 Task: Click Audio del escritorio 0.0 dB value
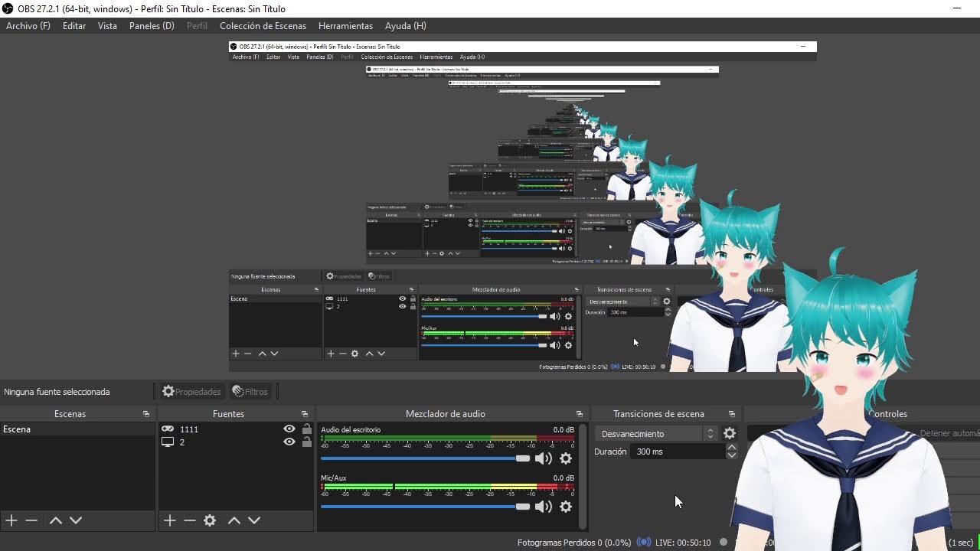point(563,429)
